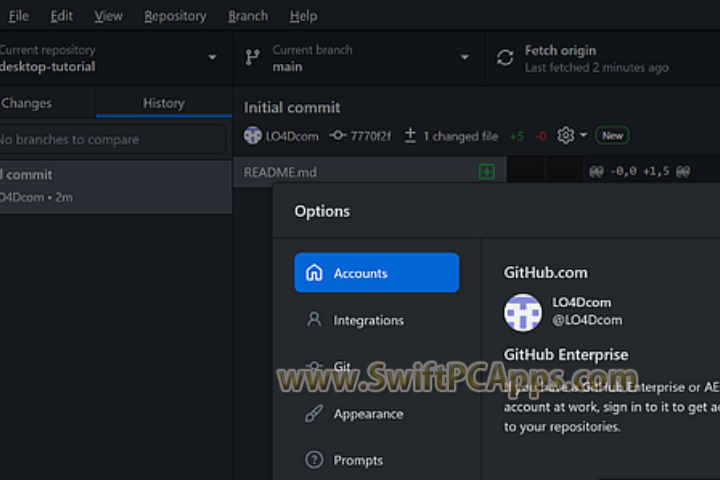Screen dimensions: 720x480
Task: Click the commit hash icon next to 7770f2f
Action: (x=338, y=136)
